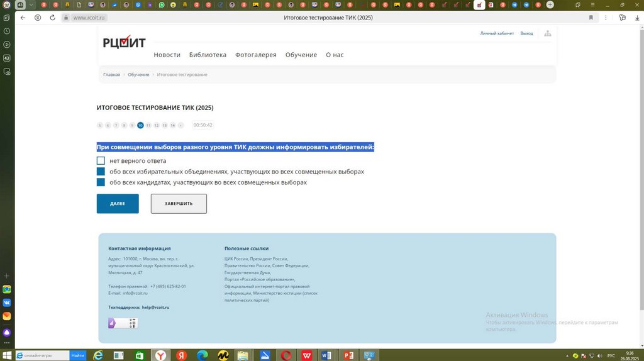Open the browser hamburger menu icon

click(592, 5)
